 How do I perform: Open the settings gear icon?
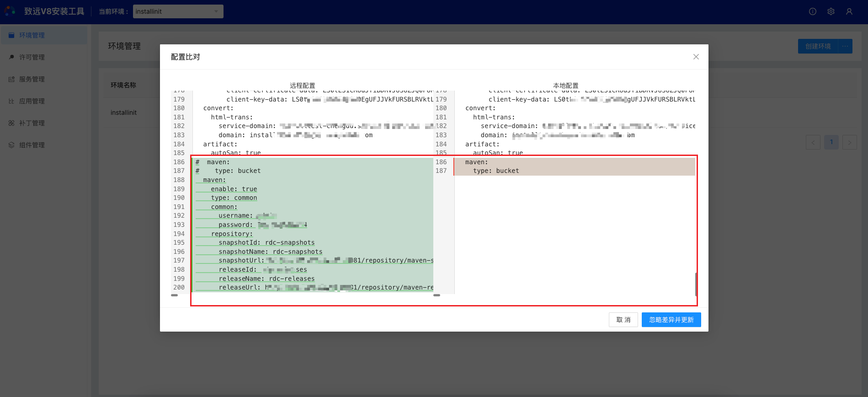831,11
